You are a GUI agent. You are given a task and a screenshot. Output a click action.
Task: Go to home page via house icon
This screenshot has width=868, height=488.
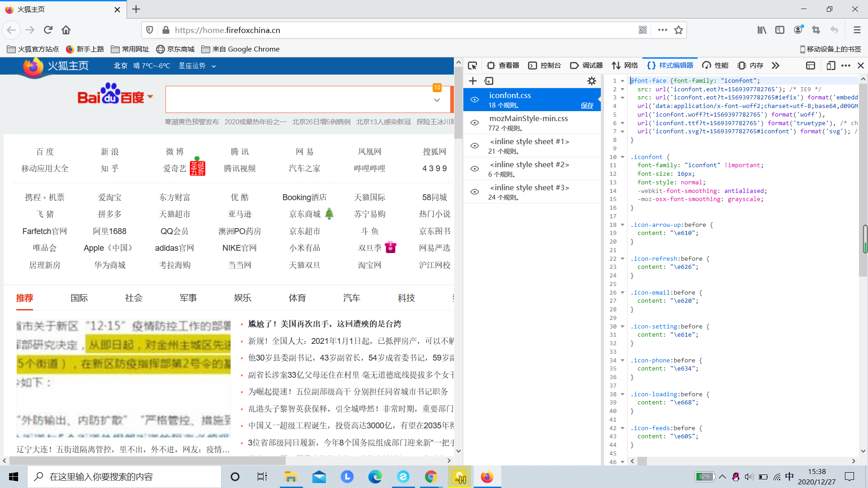click(66, 30)
